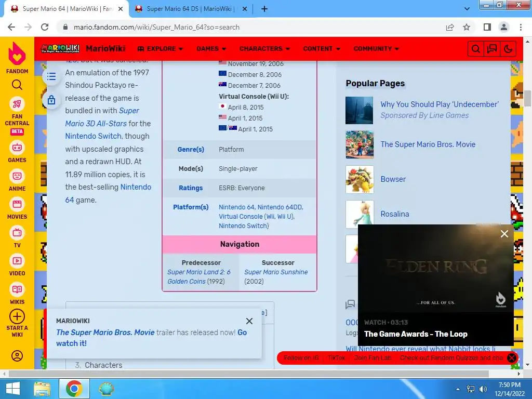Viewport: 532px width, 399px height.
Task: Open the Super Mario Sunshine successor link
Action: tap(276, 272)
